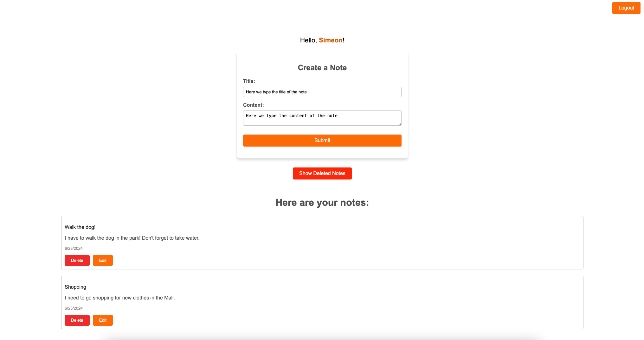Click the Content textarea resize handle

pyautogui.click(x=399, y=124)
